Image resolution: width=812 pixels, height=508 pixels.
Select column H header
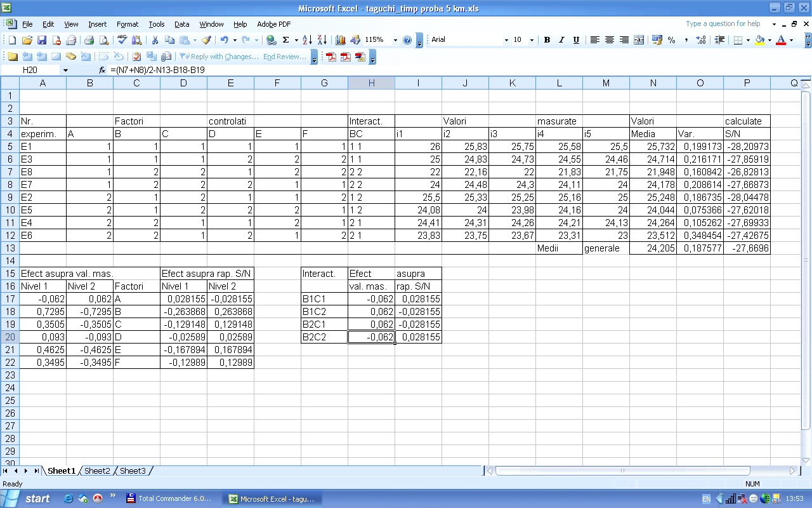click(371, 83)
